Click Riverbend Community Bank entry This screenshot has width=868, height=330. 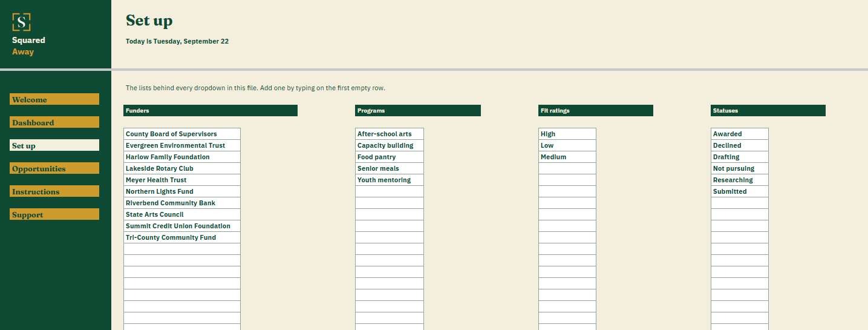pos(182,203)
